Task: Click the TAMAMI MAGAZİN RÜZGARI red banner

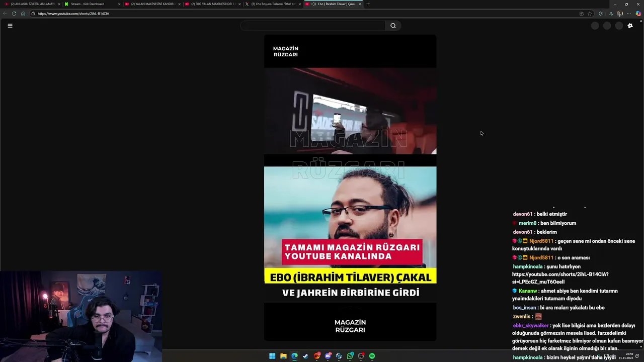Action: (x=352, y=252)
